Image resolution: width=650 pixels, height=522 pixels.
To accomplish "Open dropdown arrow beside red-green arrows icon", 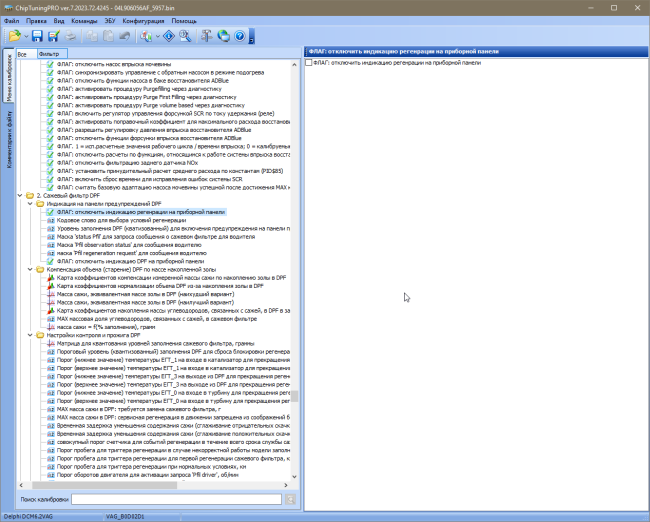I will point(157,36).
